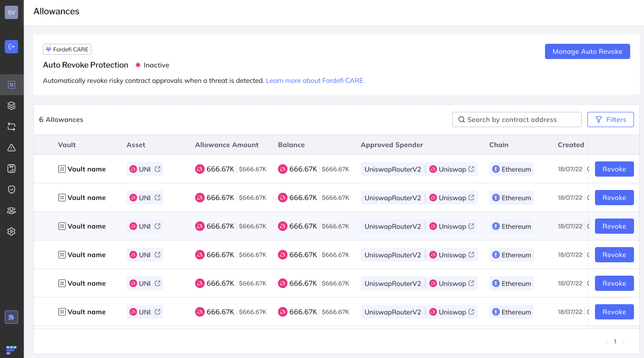Revoke the sixth row allowance

point(614,312)
